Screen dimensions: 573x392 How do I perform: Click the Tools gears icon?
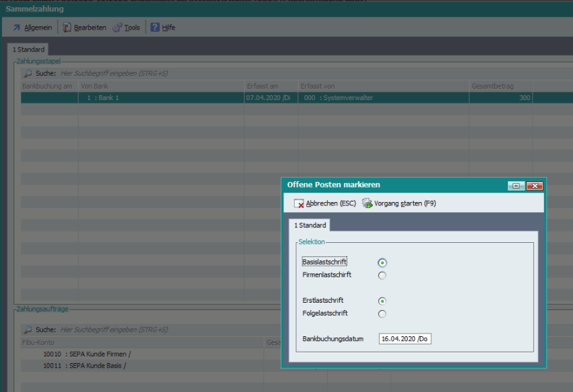click(x=117, y=28)
